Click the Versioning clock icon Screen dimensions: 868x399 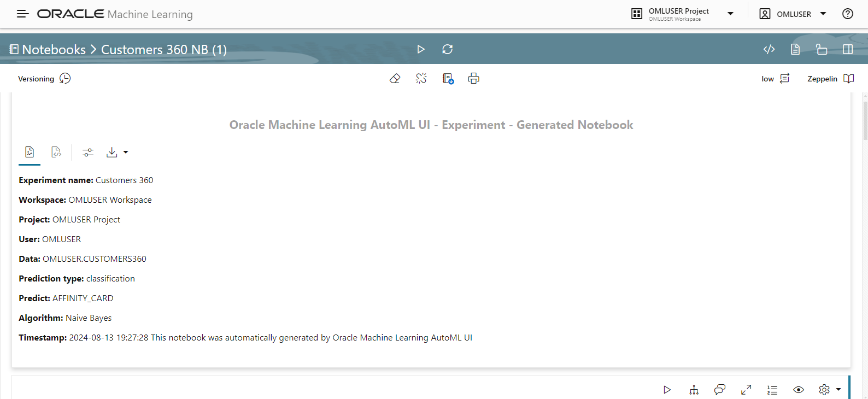[65, 78]
